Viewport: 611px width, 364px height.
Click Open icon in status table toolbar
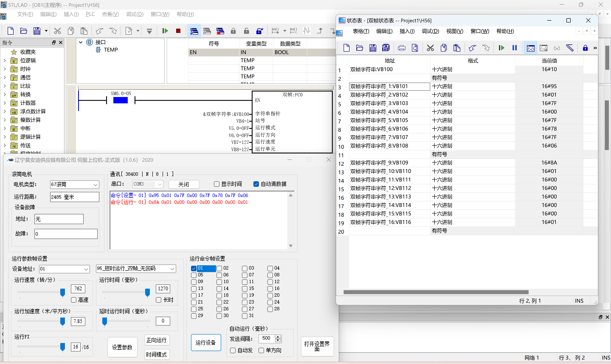click(360, 48)
